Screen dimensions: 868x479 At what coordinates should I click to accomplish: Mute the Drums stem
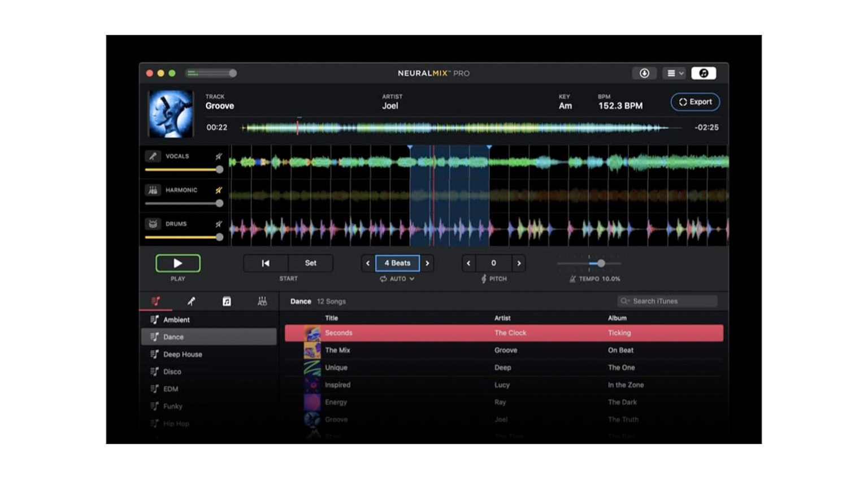point(218,224)
